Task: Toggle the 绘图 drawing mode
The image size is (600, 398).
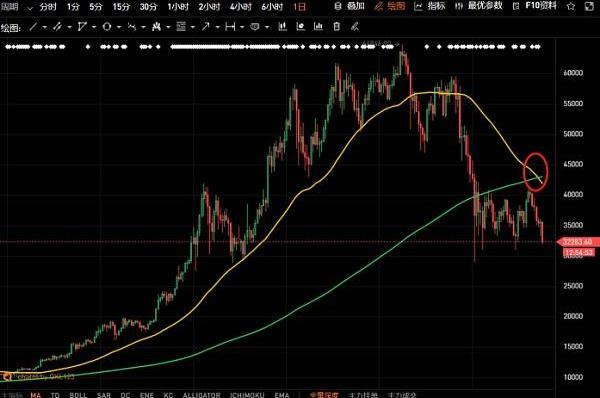Action: (390, 6)
